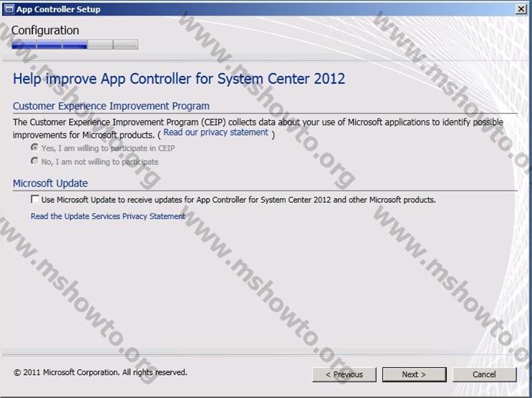Enable Use Microsoft Update checkbox
Screen dimensions: 532x398
(34, 199)
